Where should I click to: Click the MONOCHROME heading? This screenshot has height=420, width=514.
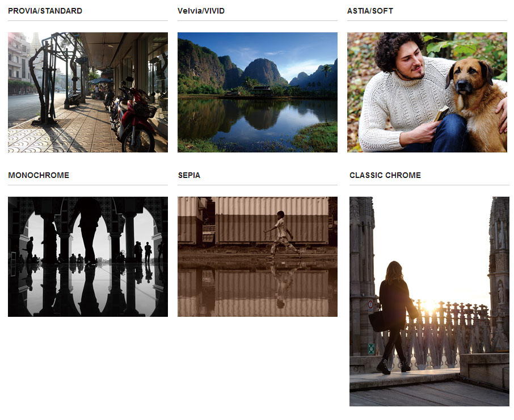tap(39, 175)
